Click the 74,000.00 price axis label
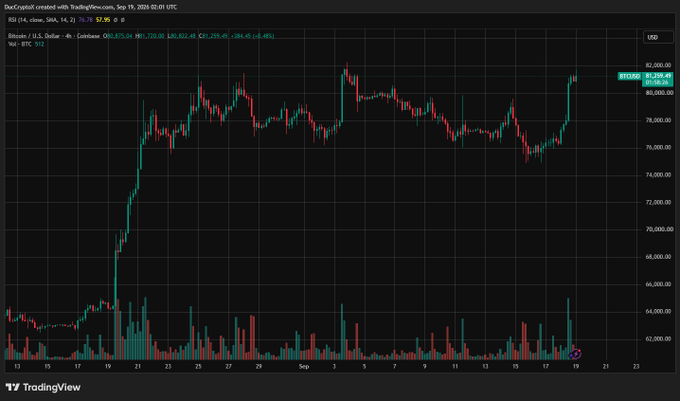Viewport: 680px width, 401px height. point(658,175)
